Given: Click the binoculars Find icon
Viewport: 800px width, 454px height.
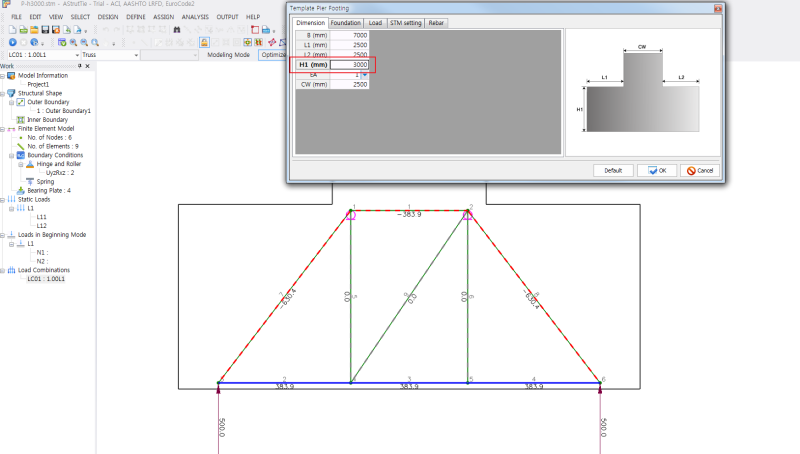Looking at the screenshot, I should (177, 30).
